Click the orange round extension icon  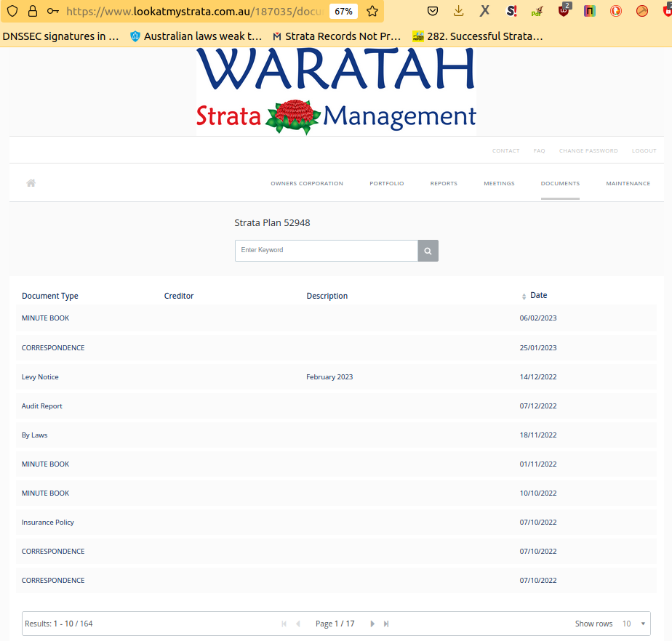click(642, 11)
